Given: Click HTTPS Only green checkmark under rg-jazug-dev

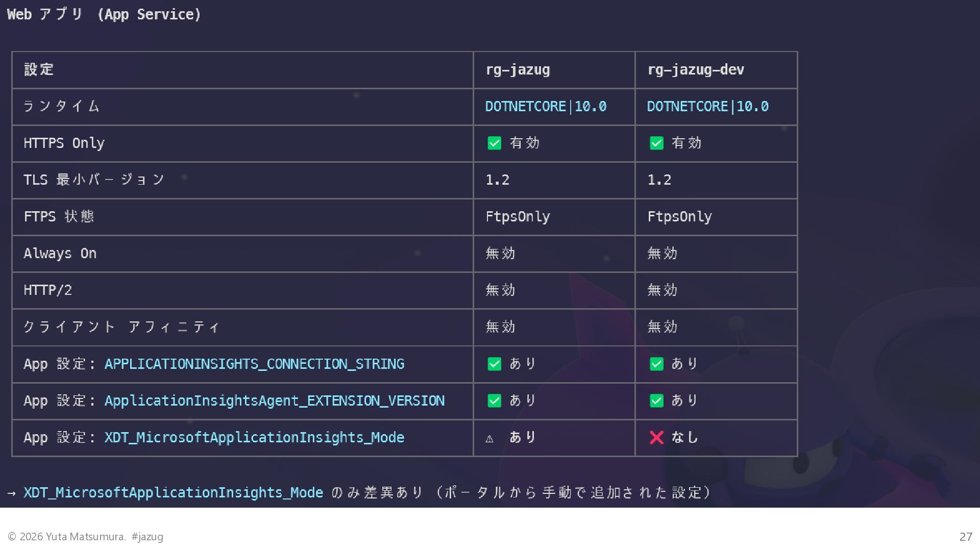Looking at the screenshot, I should point(656,143).
